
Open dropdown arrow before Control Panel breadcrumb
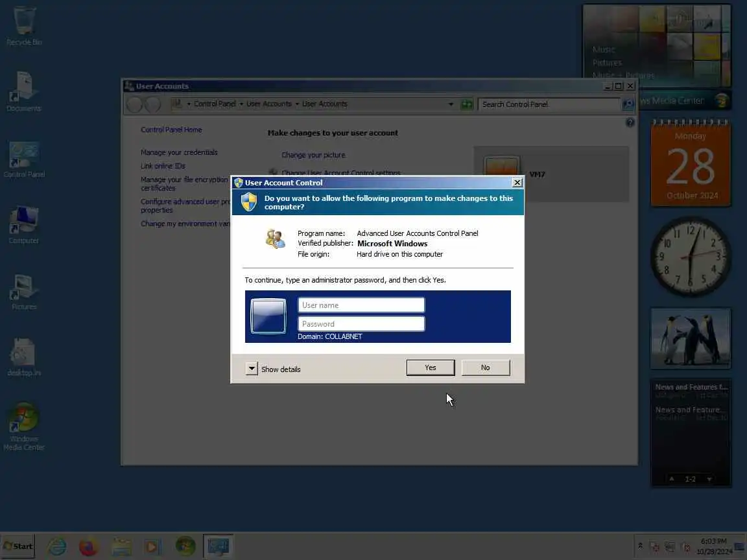tap(189, 104)
